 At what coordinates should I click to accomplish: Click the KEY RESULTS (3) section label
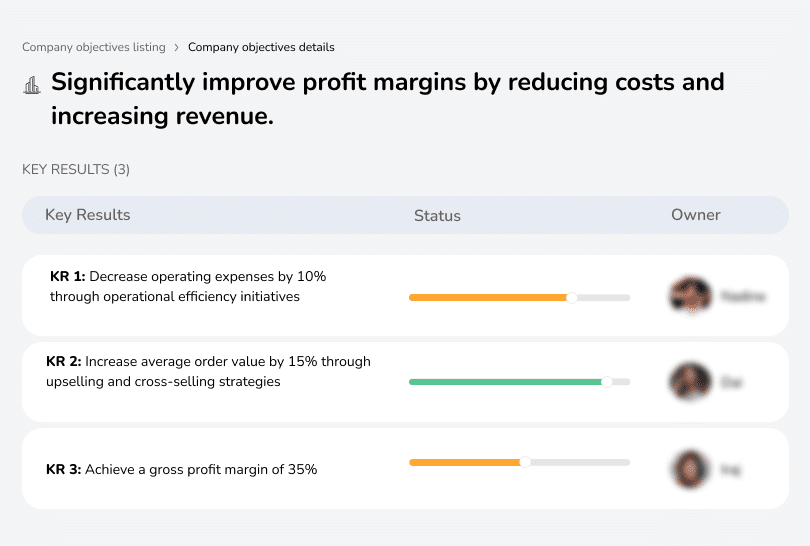[x=76, y=169]
